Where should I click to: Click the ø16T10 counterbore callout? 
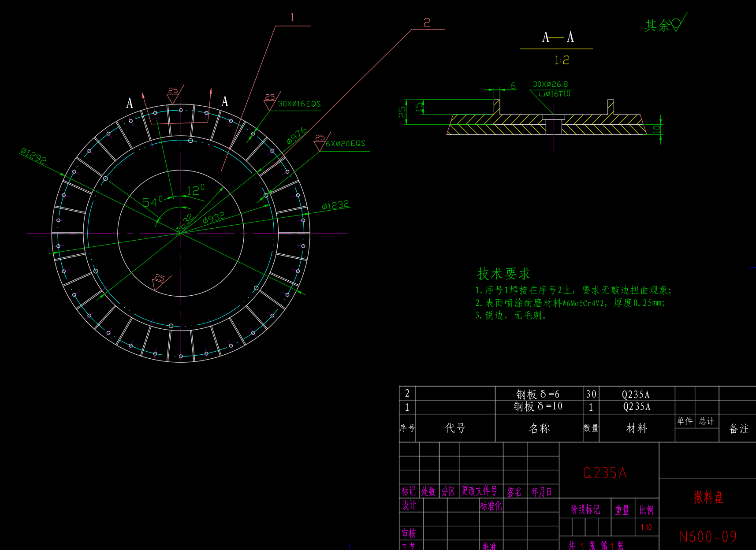(555, 94)
